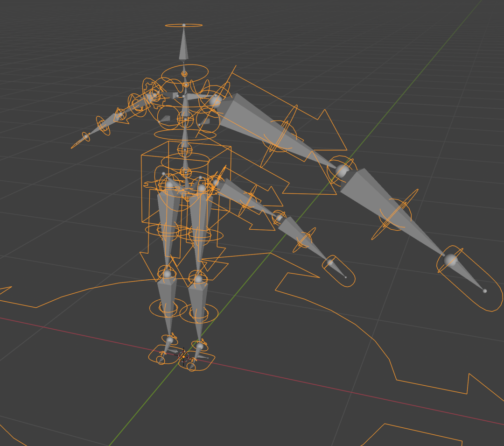Viewport: 504px width, 446px height.
Task: Select the mid-size arm's hand capsule widget
Action: [x=338, y=271]
